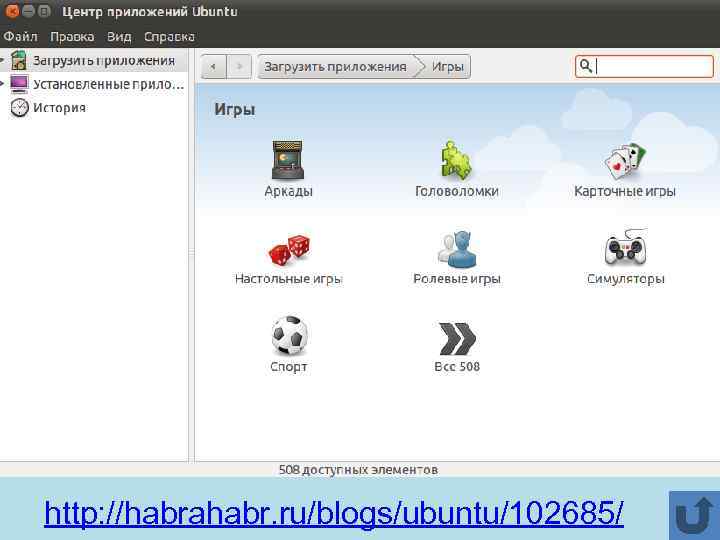Click the Загрузить приложения sidebar icon

[x=19, y=60]
